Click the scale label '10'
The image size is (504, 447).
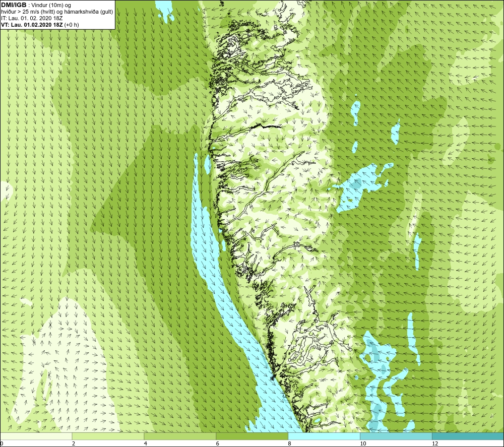[363, 444]
